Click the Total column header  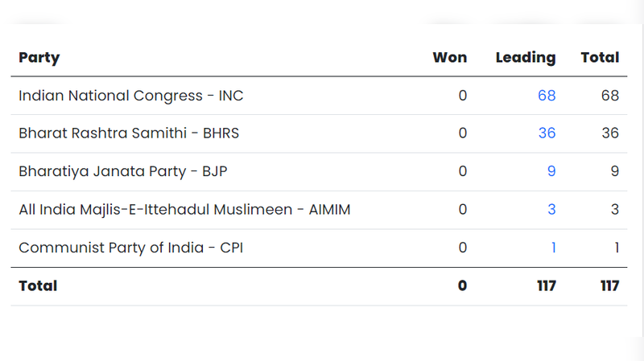pyautogui.click(x=600, y=57)
